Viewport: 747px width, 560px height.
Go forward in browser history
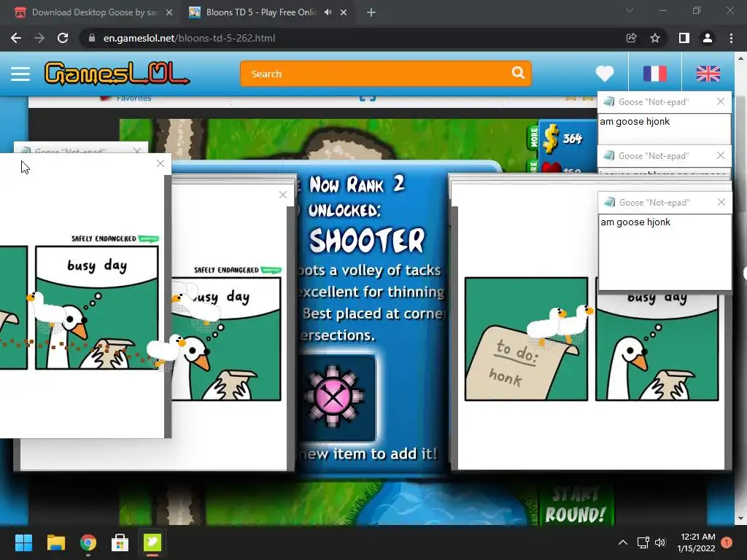(39, 38)
